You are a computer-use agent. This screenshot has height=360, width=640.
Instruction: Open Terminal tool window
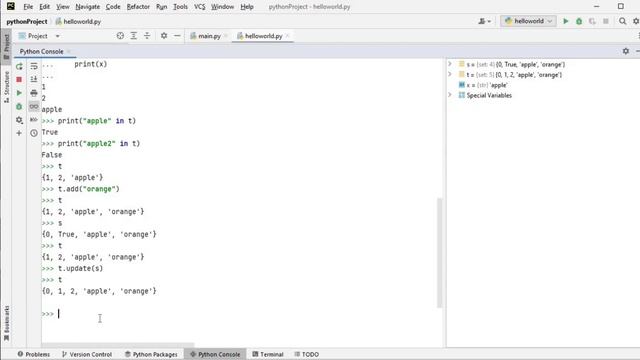point(268,354)
